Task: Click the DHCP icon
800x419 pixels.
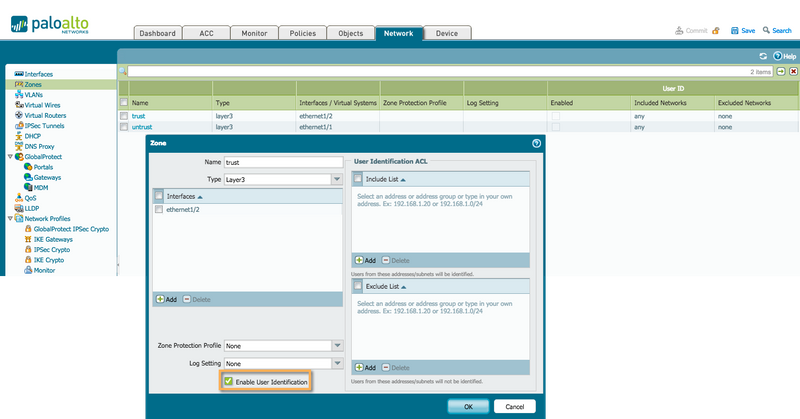Action: 19,136
